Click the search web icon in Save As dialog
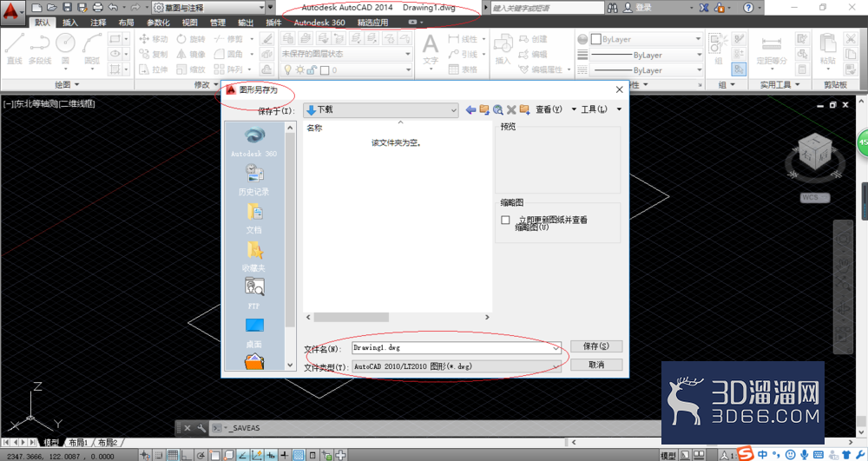 (x=497, y=109)
